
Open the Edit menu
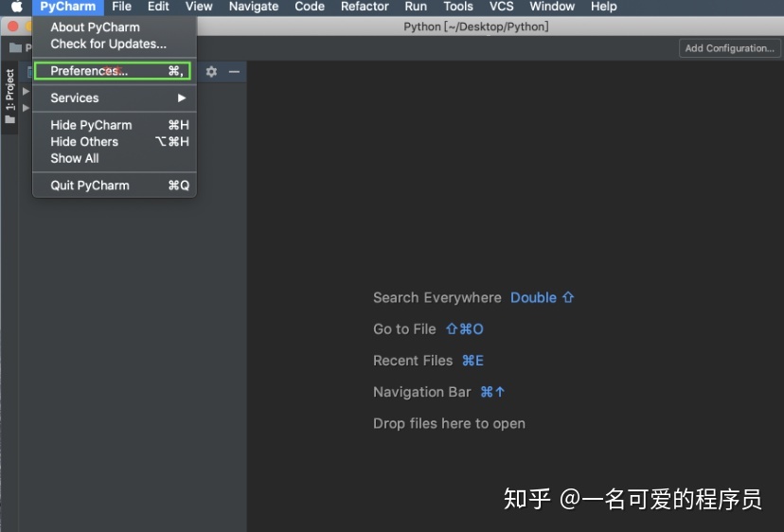(x=158, y=7)
